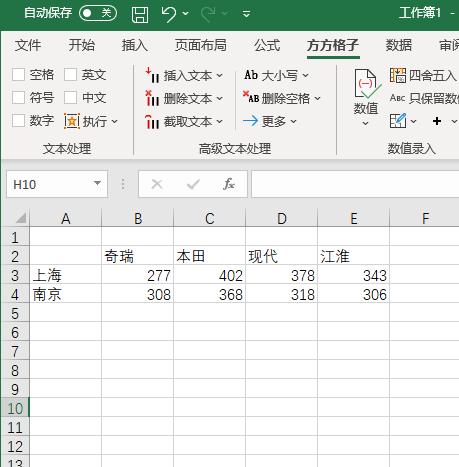Click the plus sign icon in 数值录入

tap(437, 121)
